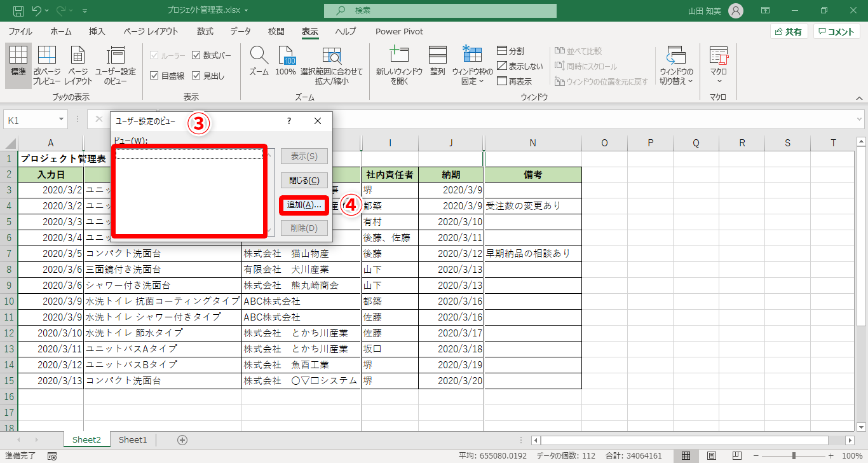
Task: Click the 追加(A)... button
Action: pyautogui.click(x=304, y=204)
